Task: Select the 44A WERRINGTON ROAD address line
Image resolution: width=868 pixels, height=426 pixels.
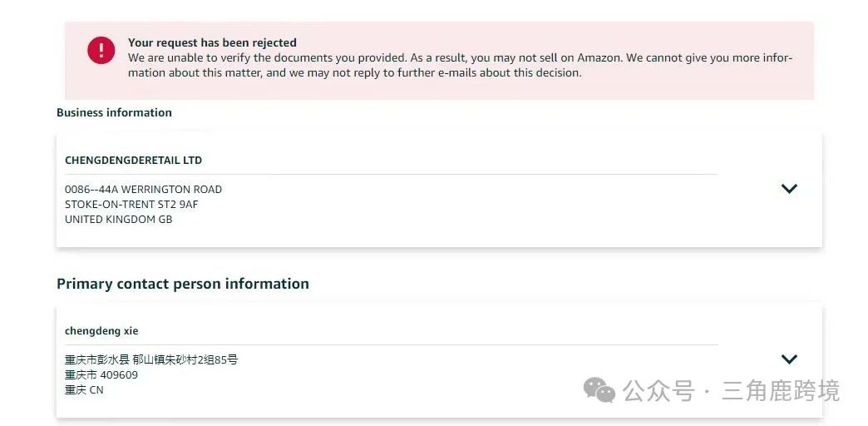Action: [143, 190]
